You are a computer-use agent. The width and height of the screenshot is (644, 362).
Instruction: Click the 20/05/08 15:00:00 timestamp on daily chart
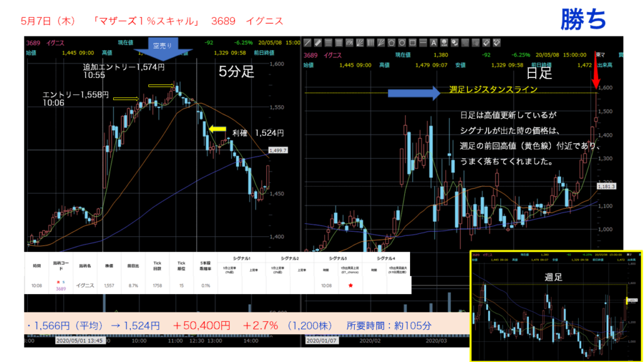(x=560, y=55)
